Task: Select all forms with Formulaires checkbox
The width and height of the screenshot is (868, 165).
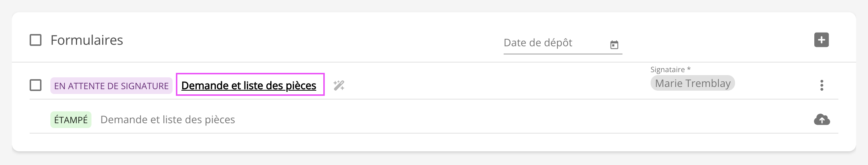Action: tap(36, 40)
